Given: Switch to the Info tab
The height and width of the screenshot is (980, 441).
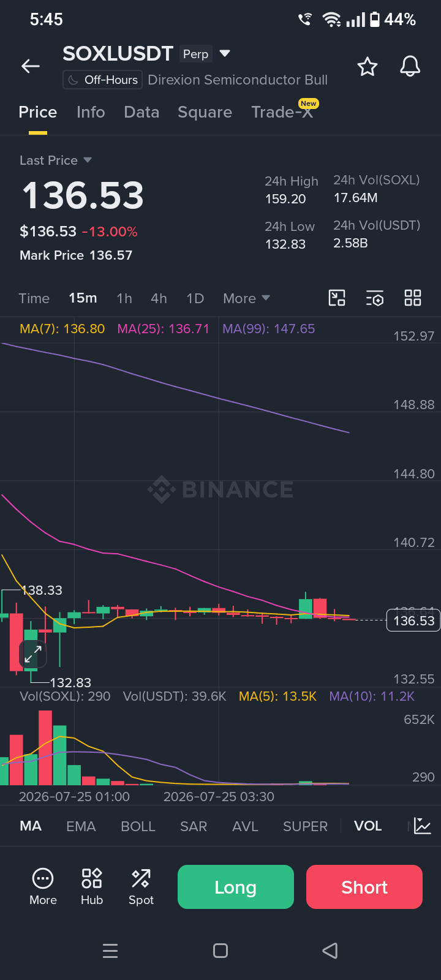Looking at the screenshot, I should click(x=91, y=112).
